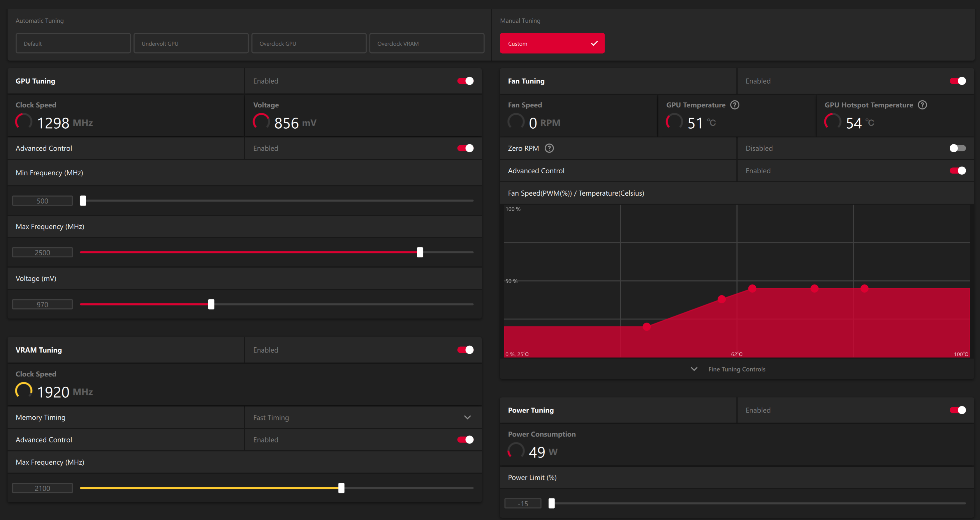Select Overclock GPU preset
This screenshot has height=520, width=980.
click(x=309, y=43)
